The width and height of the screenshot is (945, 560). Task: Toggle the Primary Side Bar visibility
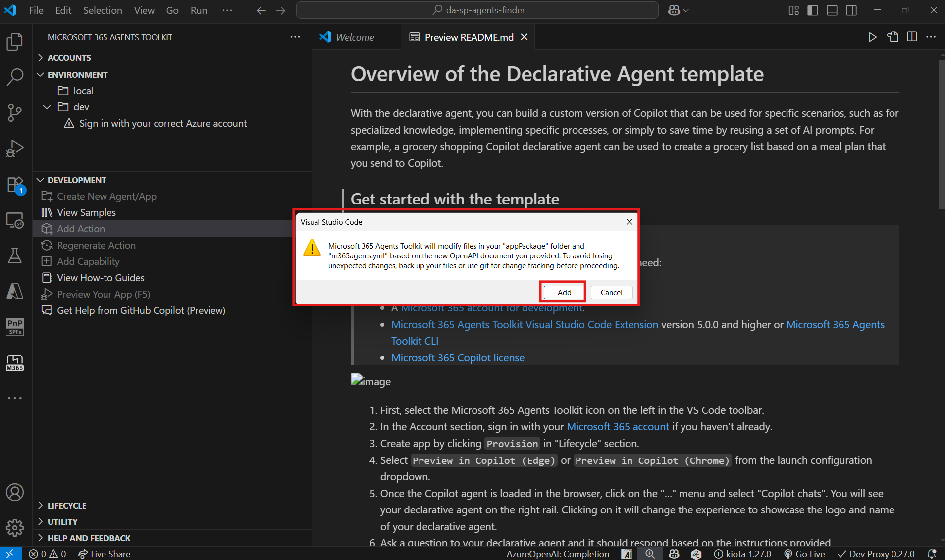pyautogui.click(x=813, y=10)
